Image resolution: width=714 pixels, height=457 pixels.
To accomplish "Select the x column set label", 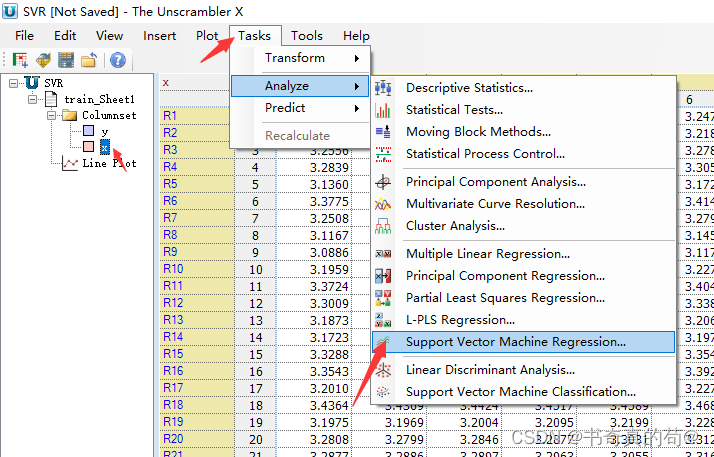I will coord(105,147).
